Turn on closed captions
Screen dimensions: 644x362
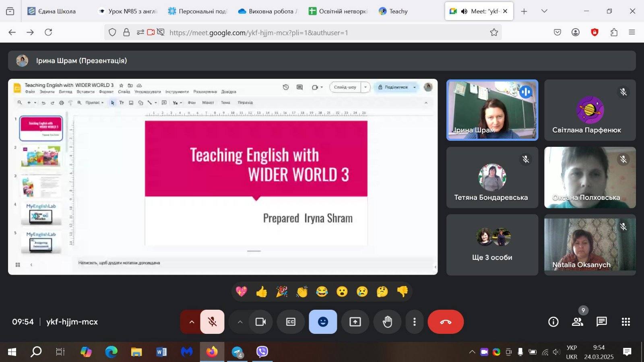click(x=291, y=322)
